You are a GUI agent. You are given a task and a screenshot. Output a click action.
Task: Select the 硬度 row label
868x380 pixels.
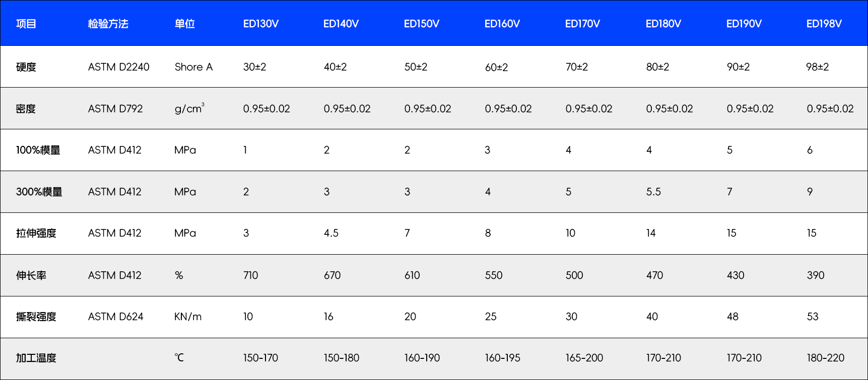point(26,67)
